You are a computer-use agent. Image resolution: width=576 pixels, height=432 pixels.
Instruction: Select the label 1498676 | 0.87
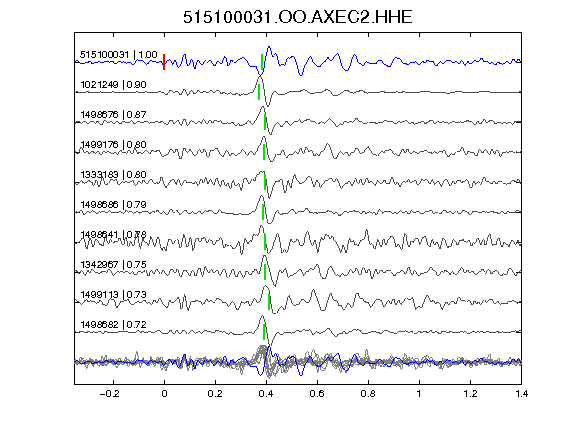point(113,115)
